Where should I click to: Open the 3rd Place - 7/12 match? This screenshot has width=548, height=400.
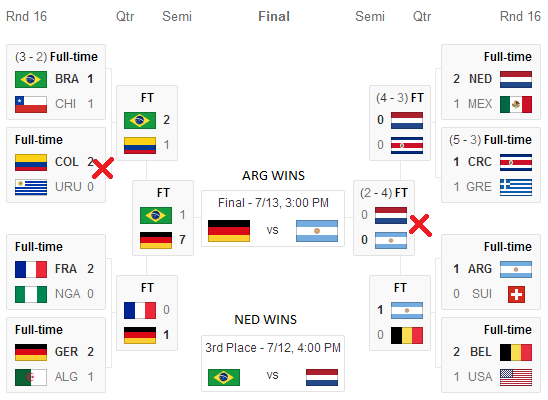click(273, 363)
